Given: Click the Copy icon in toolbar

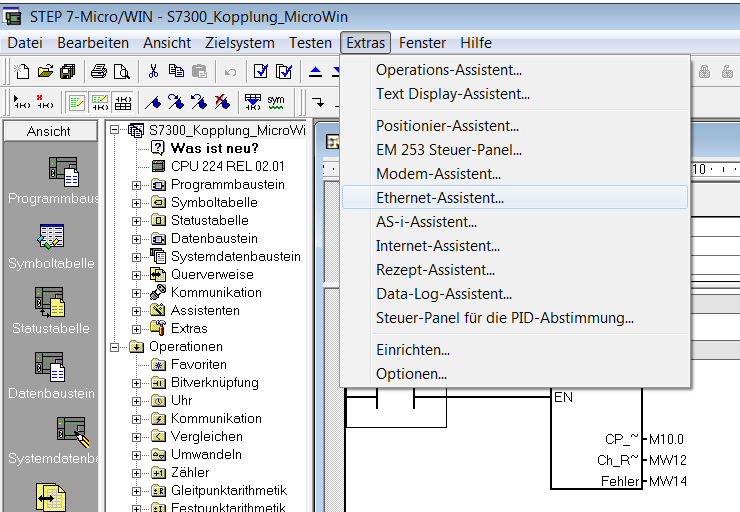Looking at the screenshot, I should 177,72.
